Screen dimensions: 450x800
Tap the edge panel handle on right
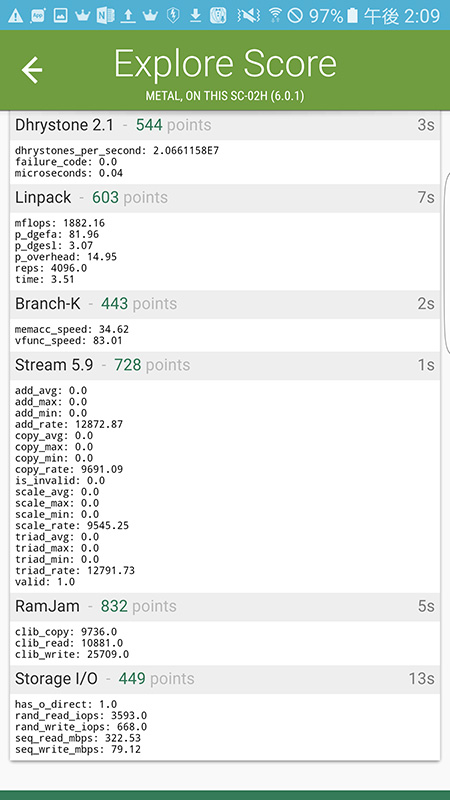447,263
